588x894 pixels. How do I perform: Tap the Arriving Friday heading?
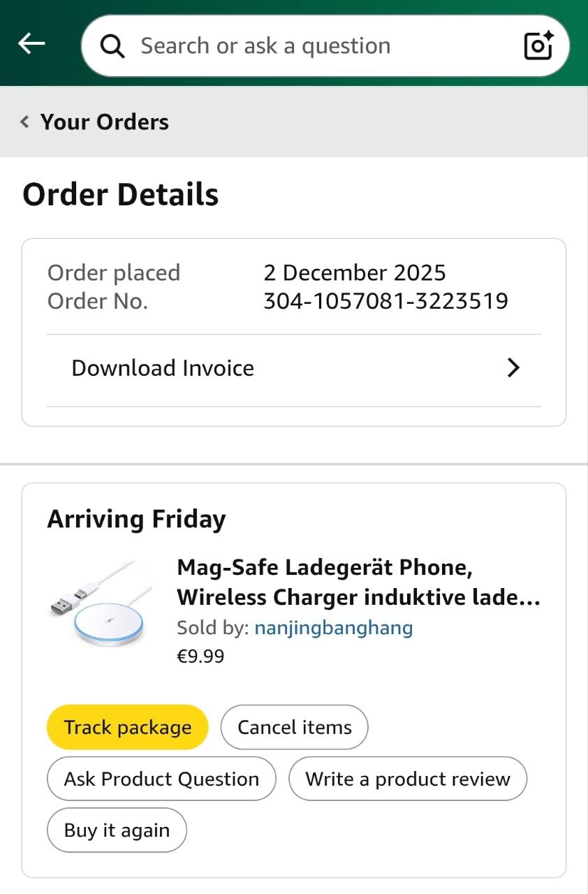137,519
